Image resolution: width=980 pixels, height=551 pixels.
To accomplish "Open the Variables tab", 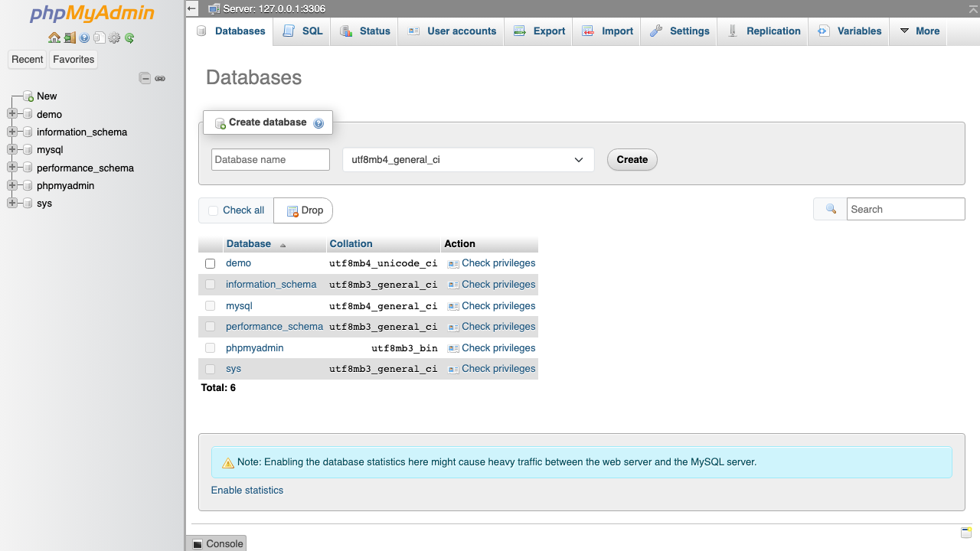I will [x=849, y=31].
